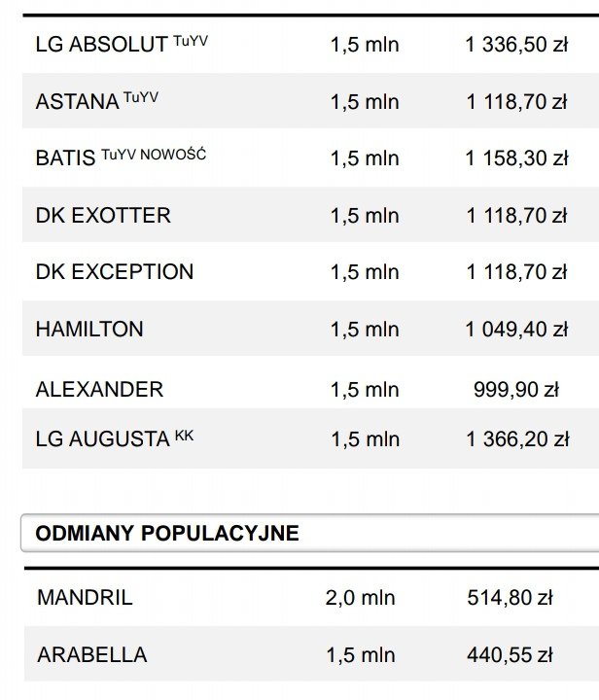Select the DK EXOTTER variety name
The width and height of the screenshot is (599, 700).
[x=103, y=216]
